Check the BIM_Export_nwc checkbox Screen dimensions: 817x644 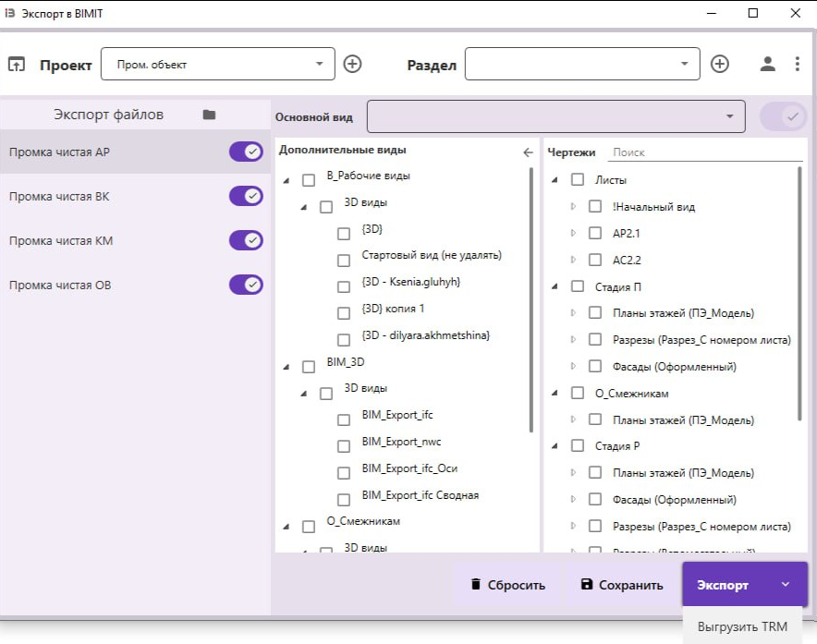344,446
